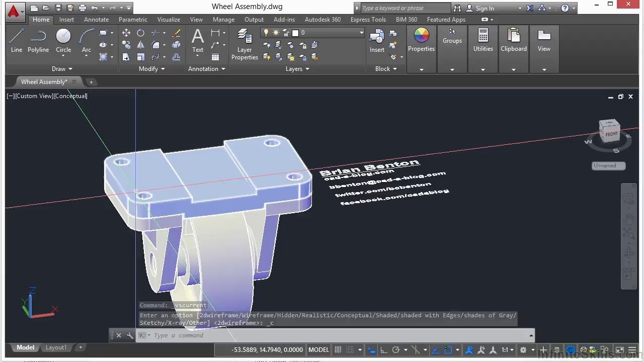Toggle grid display in status bar

pos(338,350)
